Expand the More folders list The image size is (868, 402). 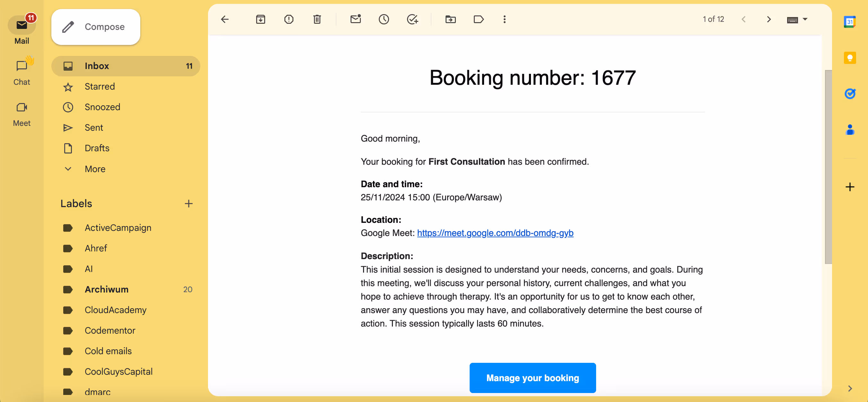click(95, 169)
